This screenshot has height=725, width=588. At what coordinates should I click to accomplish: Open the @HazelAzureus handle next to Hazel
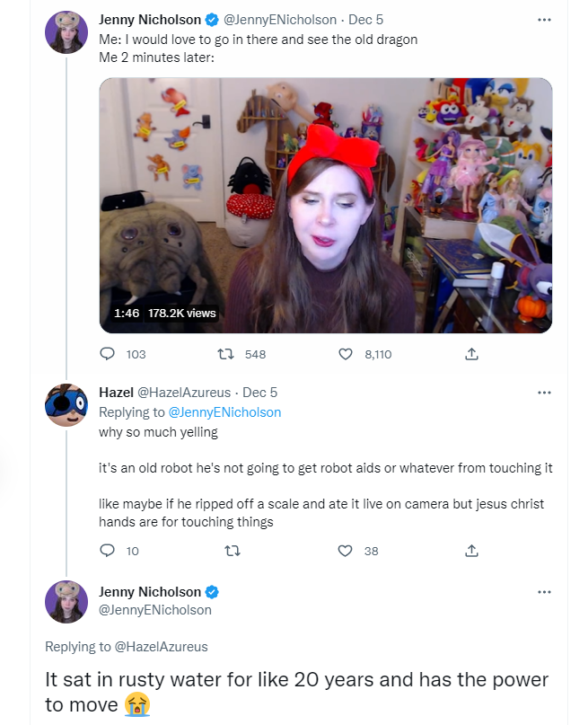(x=184, y=393)
